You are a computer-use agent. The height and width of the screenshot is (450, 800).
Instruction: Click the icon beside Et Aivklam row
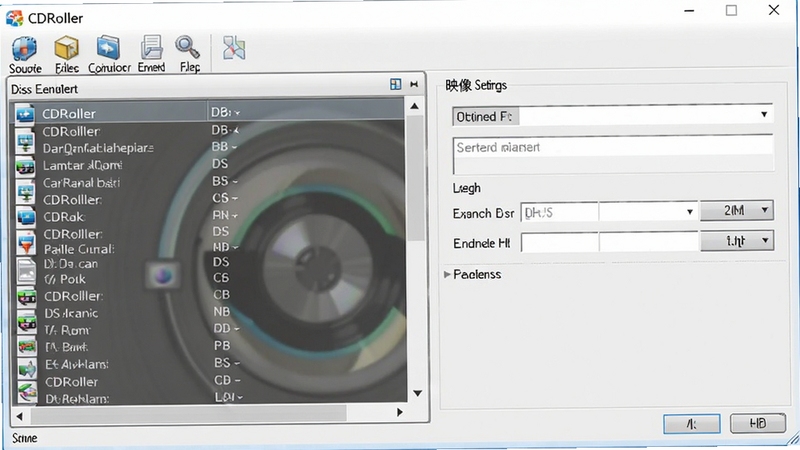coord(28,368)
